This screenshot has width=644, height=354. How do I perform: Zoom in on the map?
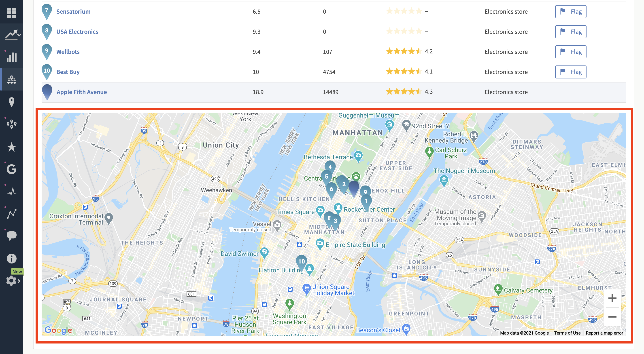[x=612, y=299]
